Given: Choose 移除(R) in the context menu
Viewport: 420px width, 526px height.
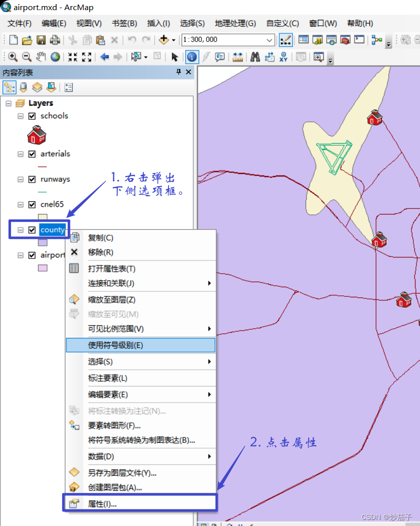Looking at the screenshot, I should [x=140, y=252].
